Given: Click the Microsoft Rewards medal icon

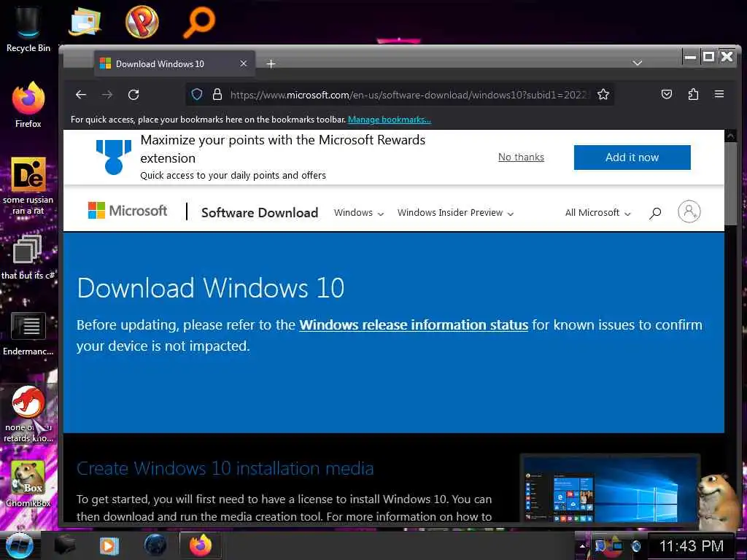Looking at the screenshot, I should coord(113,157).
